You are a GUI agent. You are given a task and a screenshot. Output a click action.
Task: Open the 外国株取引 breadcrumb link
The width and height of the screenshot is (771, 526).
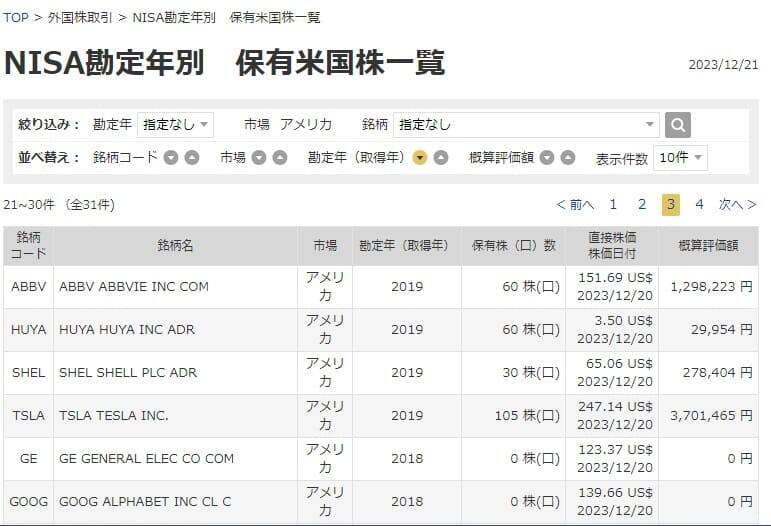(x=80, y=18)
